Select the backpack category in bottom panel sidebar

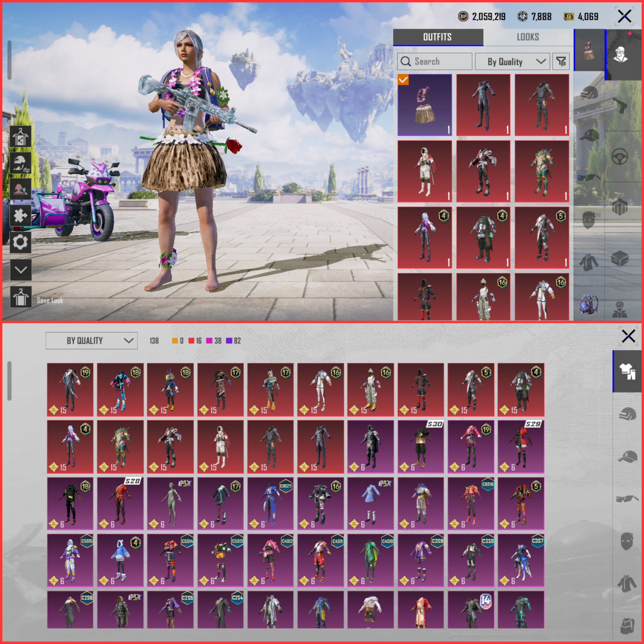[627, 626]
